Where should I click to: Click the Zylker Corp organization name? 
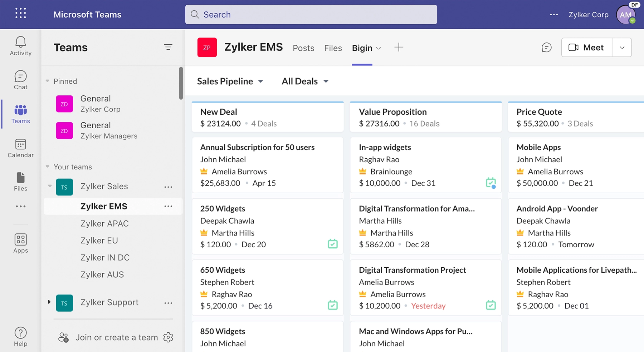tap(588, 15)
